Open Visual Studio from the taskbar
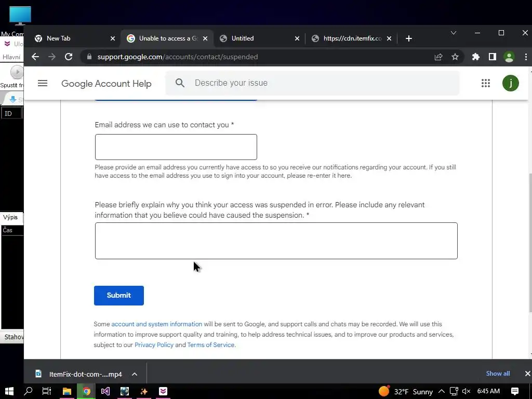 pyautogui.click(x=105, y=391)
